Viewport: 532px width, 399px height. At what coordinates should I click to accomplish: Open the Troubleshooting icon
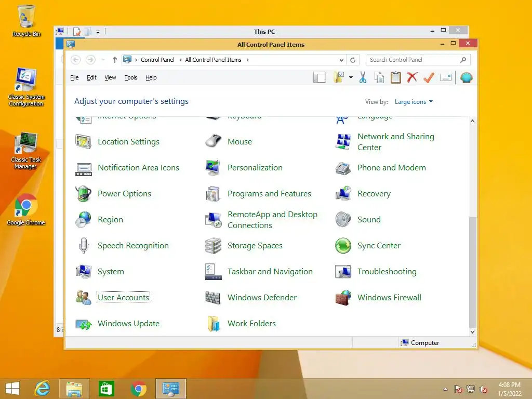[343, 271]
